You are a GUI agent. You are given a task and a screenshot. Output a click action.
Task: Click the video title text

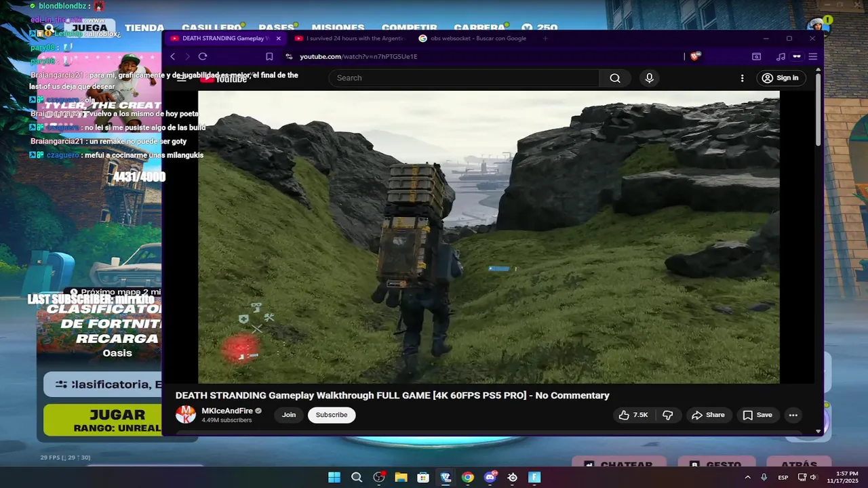[393, 395]
